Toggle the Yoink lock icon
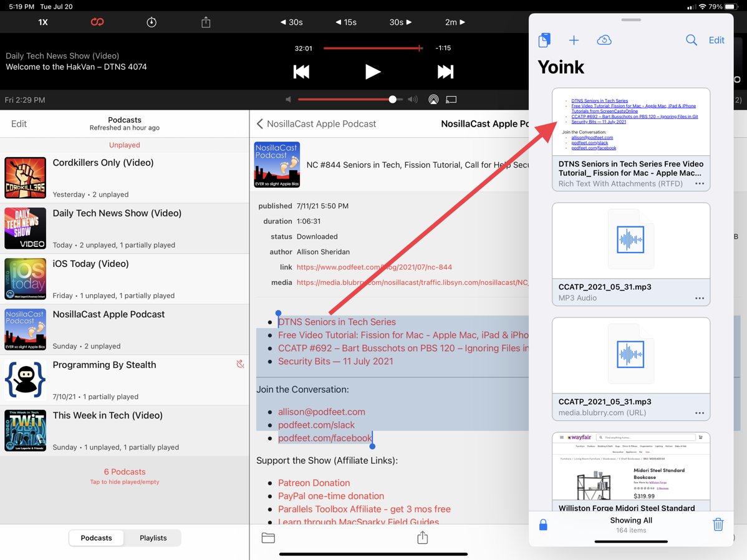The image size is (747, 560). click(x=543, y=525)
